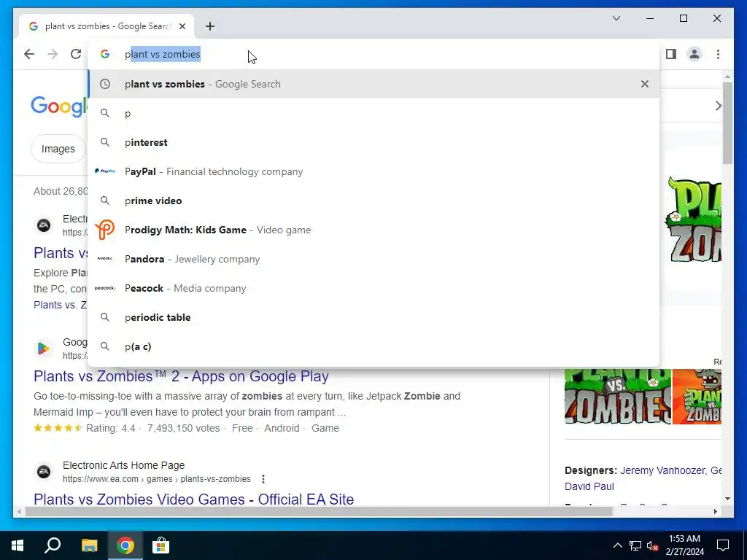This screenshot has height=560, width=747.
Task: Open the clock showing 1:53 AM
Action: point(684,545)
